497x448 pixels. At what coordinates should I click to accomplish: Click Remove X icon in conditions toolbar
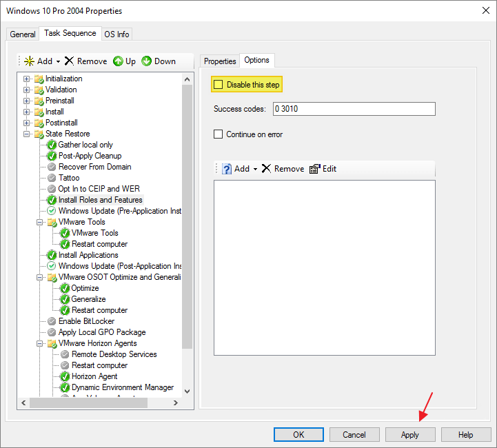pyautogui.click(x=266, y=169)
